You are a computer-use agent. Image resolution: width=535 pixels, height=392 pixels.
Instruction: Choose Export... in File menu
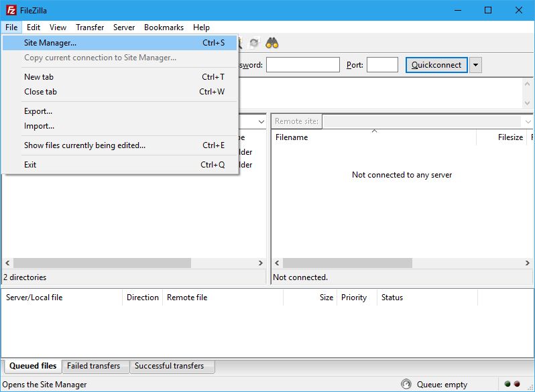click(120, 111)
